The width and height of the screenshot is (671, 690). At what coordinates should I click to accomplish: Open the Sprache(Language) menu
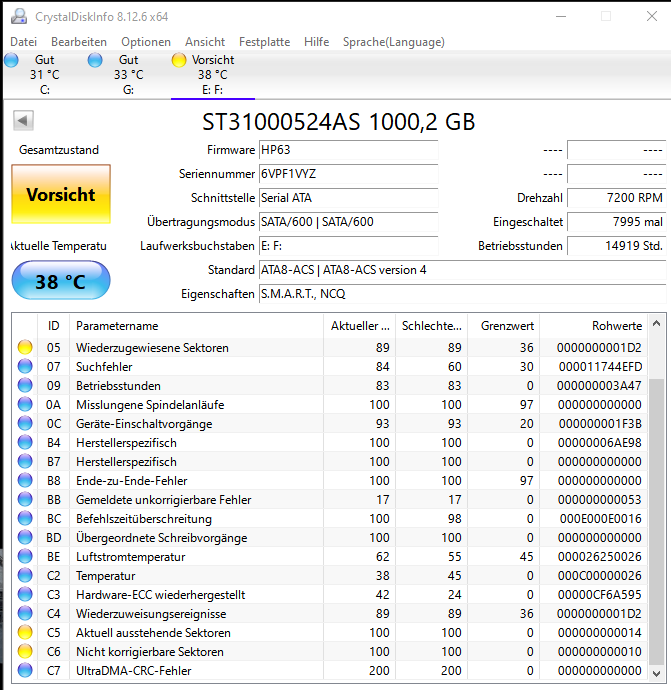(394, 42)
